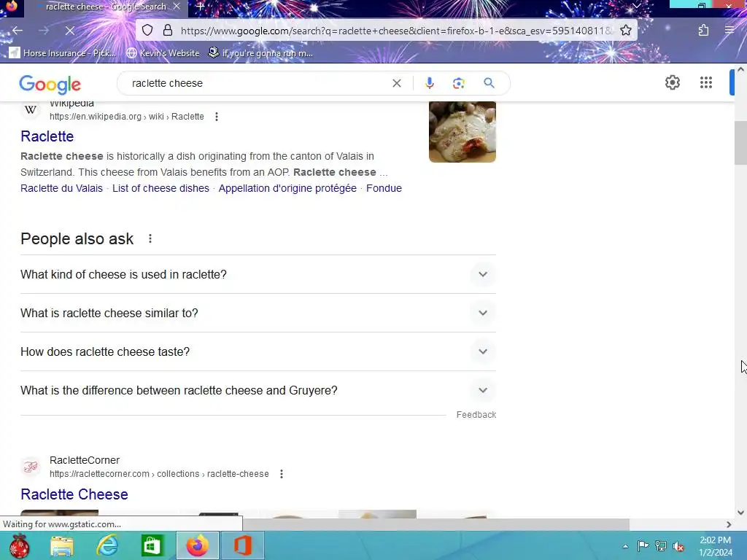
Task: Click the browser URL address bar
Action: [x=397, y=31]
